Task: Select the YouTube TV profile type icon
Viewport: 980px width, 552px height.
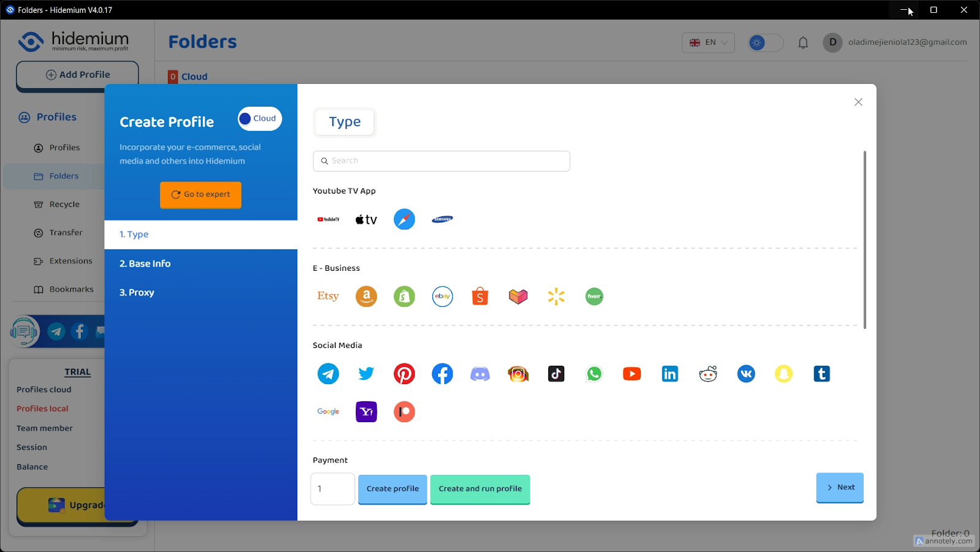Action: pyautogui.click(x=328, y=219)
